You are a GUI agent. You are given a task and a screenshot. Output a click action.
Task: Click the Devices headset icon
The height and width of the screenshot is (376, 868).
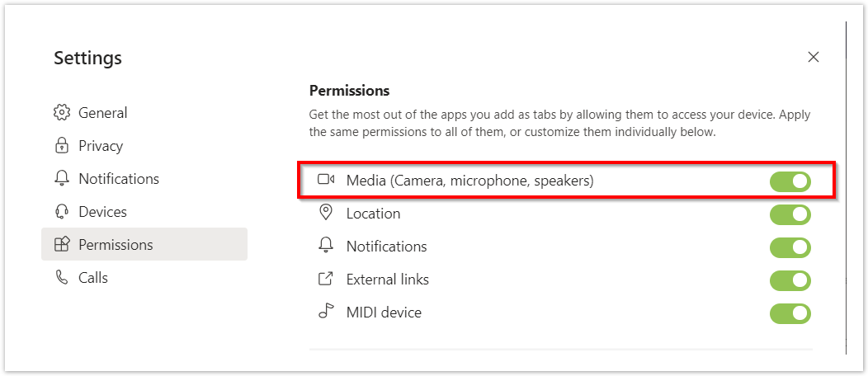click(x=62, y=212)
